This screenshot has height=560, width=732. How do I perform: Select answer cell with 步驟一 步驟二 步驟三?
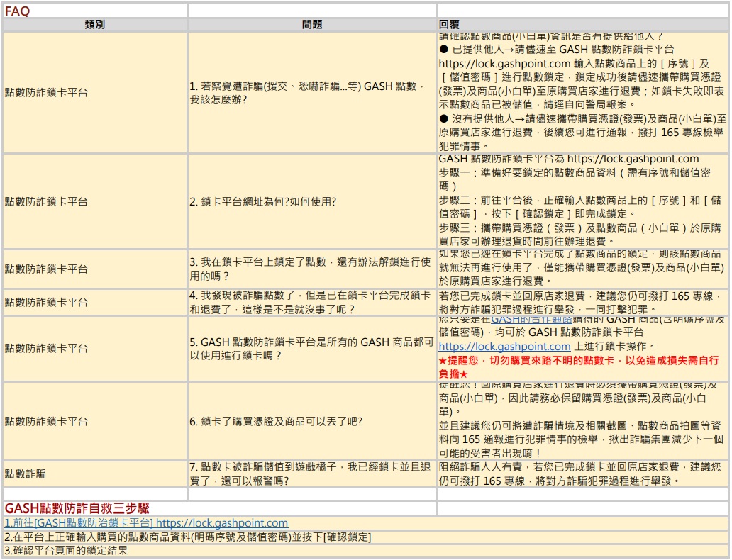582,201
